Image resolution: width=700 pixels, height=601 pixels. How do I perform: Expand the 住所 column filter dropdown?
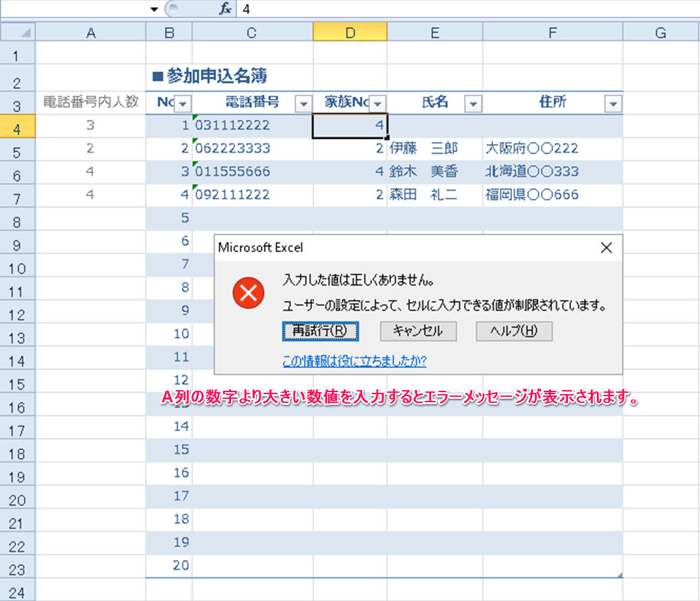[612, 103]
